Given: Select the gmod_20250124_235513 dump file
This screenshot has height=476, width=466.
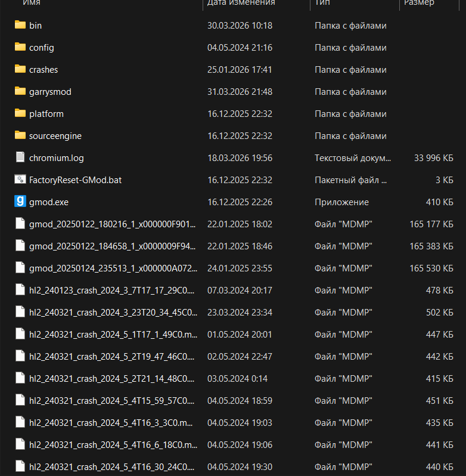Looking at the screenshot, I should [x=112, y=268].
